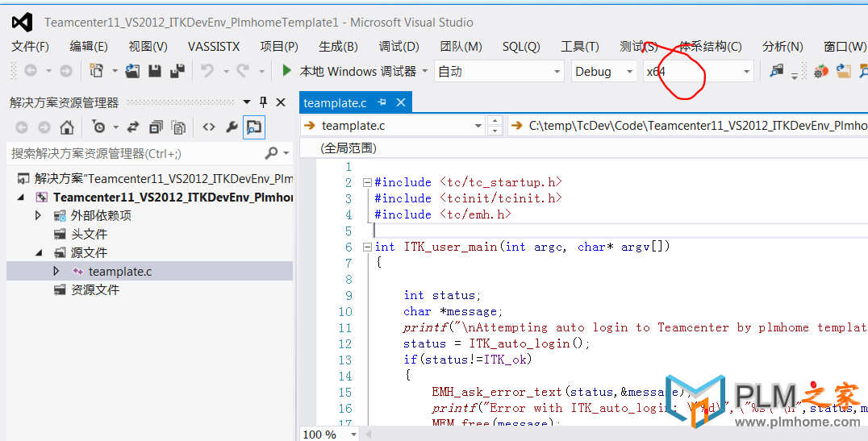Open the debugger target dropdown arrow

pyautogui.click(x=425, y=72)
